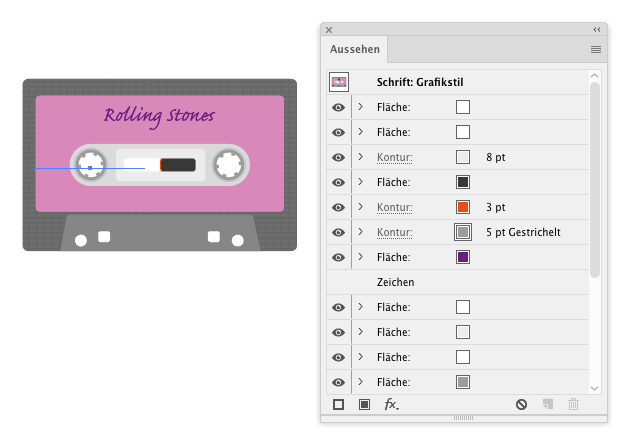Click the '8 pt' stroke weight value
638x446 pixels.
point(496,157)
